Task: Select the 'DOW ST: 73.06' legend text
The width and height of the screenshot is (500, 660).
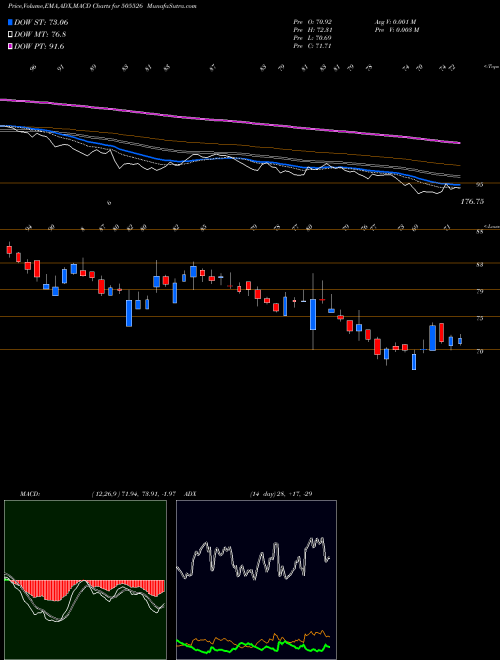Action: pyautogui.click(x=41, y=22)
